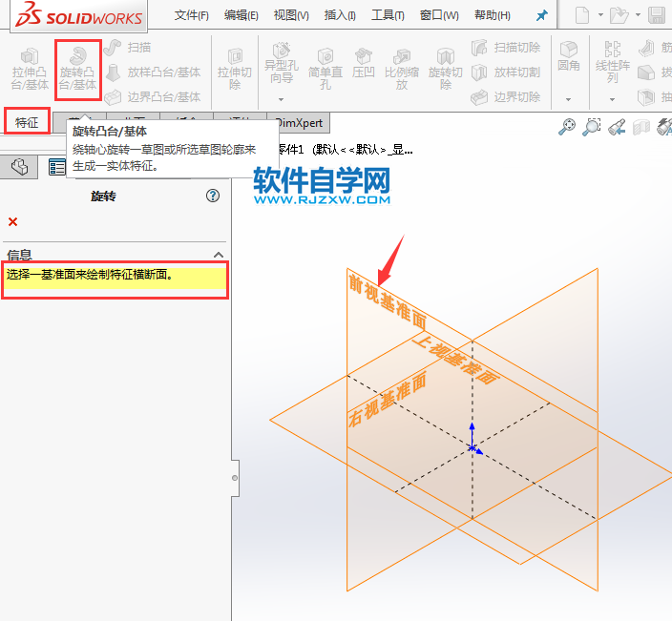Click the Open file icon
Screen dimensions: 672x621
[x=619, y=15]
